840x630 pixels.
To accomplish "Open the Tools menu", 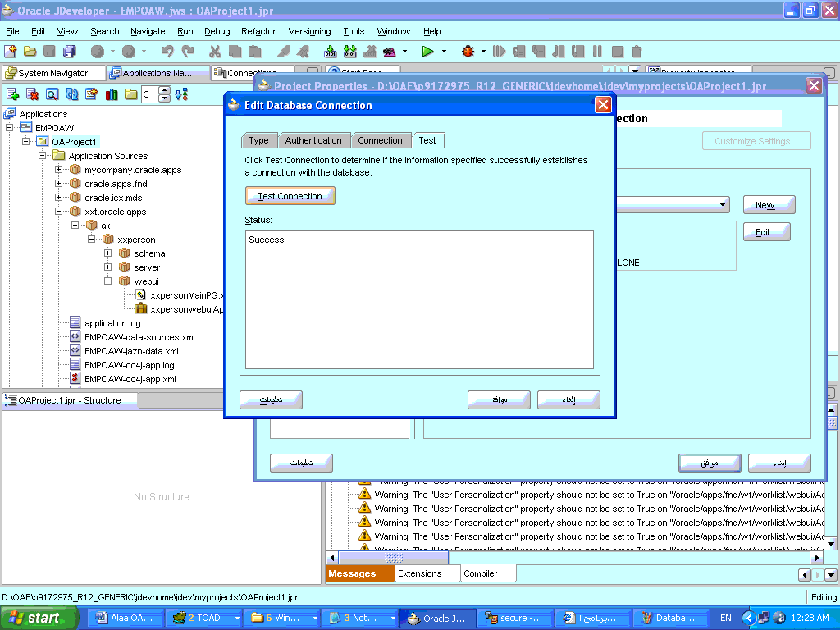I will point(354,31).
